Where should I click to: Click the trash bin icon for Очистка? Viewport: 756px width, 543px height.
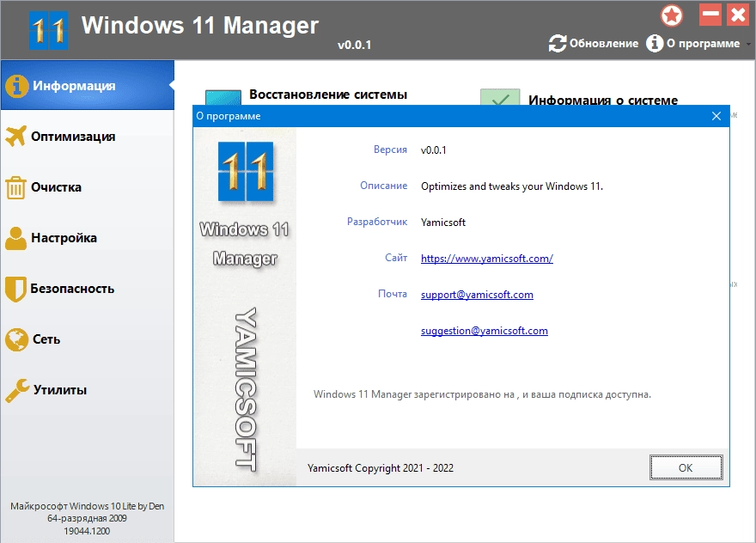click(15, 187)
